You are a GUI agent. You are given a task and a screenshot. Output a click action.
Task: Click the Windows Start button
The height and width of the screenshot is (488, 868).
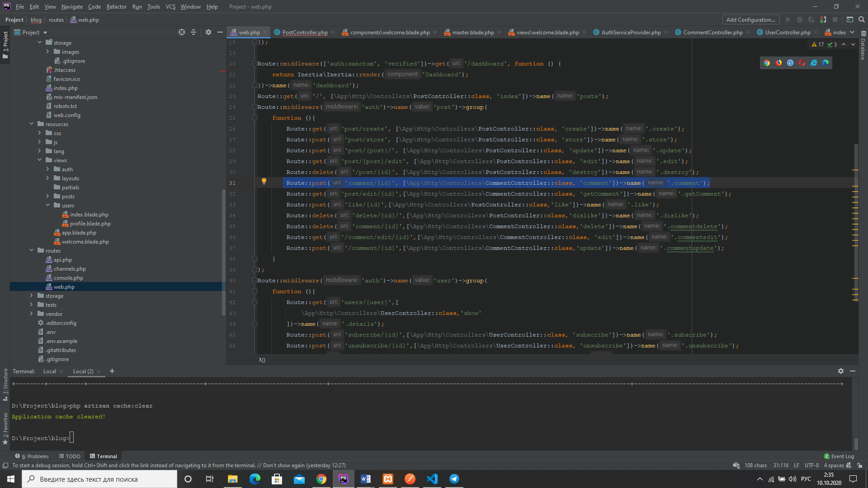[x=11, y=479]
